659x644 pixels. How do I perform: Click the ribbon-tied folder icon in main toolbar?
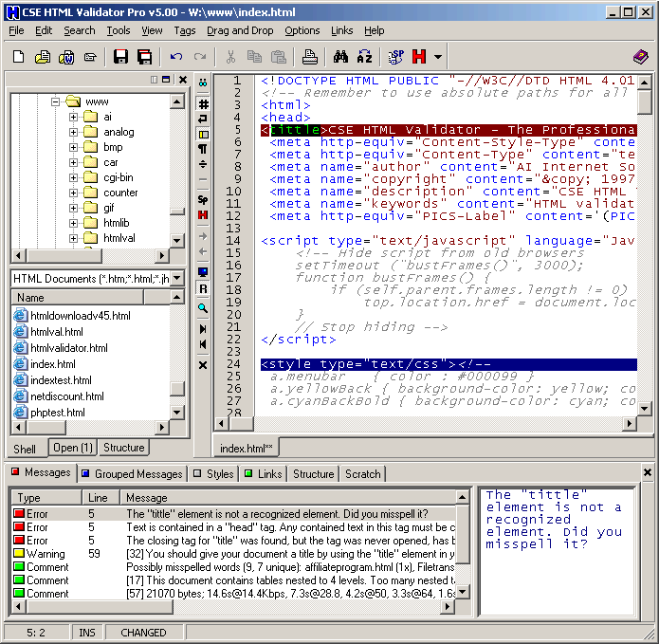click(90, 56)
